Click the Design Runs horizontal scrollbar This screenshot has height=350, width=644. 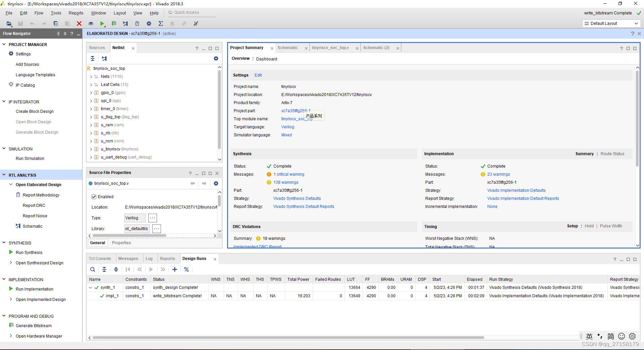pyautogui.click(x=288, y=338)
